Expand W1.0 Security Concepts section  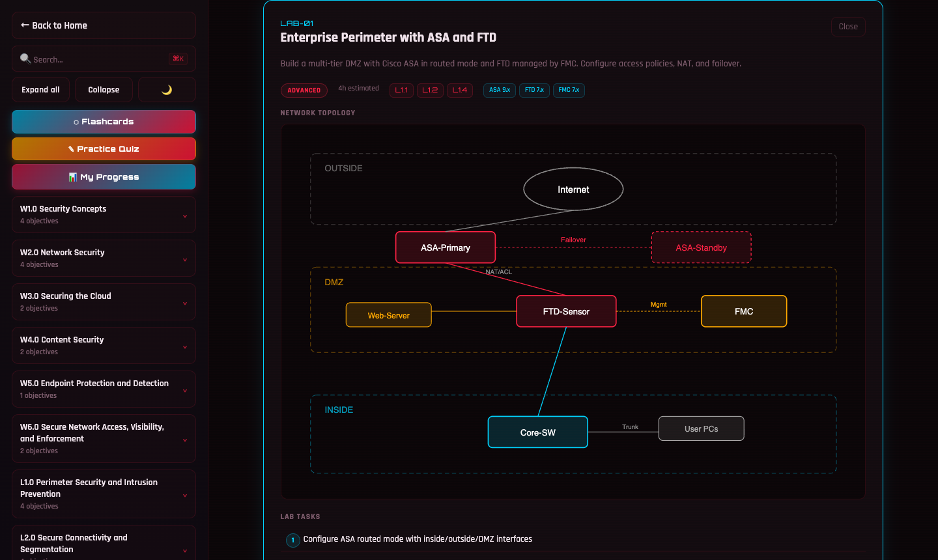tap(104, 214)
